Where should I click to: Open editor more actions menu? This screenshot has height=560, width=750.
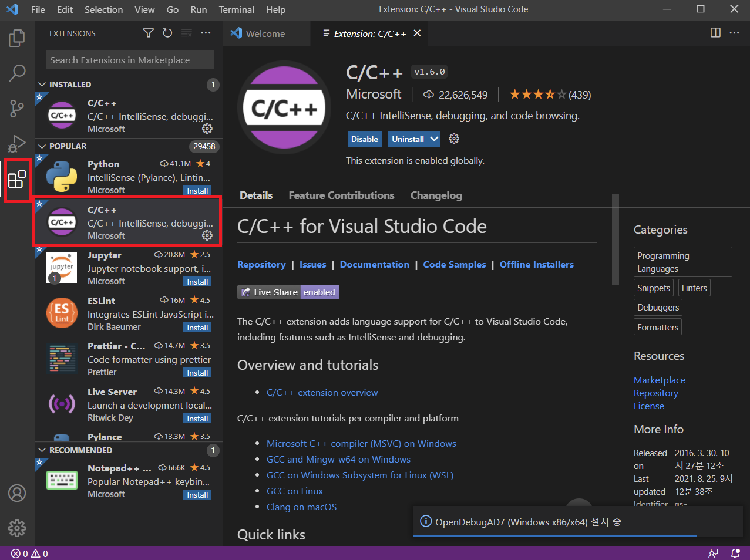(x=734, y=33)
